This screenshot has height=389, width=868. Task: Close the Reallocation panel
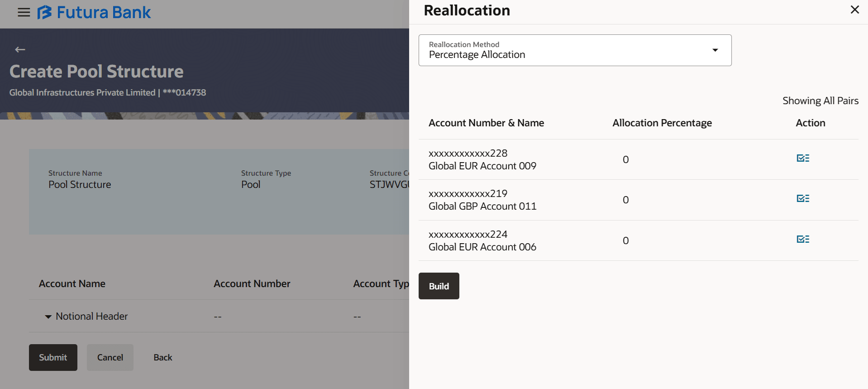point(854,10)
